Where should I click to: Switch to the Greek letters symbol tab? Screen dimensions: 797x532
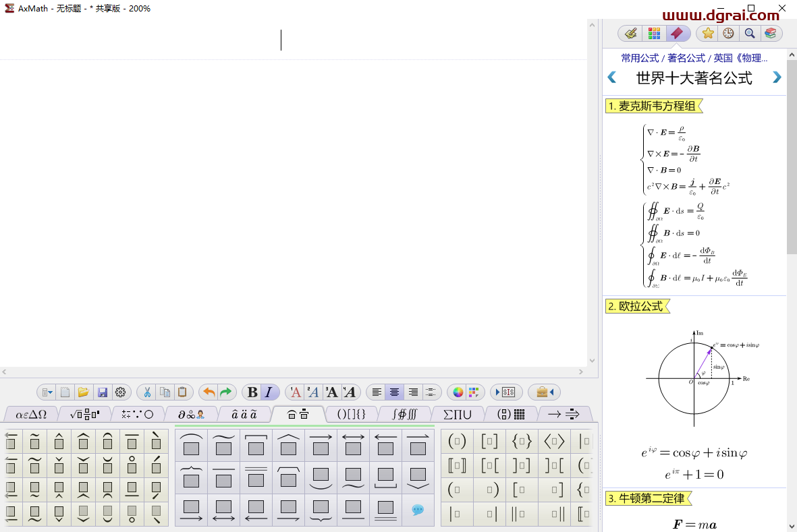tap(31, 414)
